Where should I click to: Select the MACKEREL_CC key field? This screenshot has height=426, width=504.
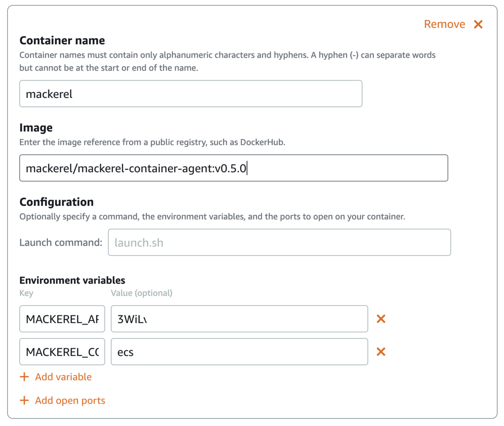[62, 352]
